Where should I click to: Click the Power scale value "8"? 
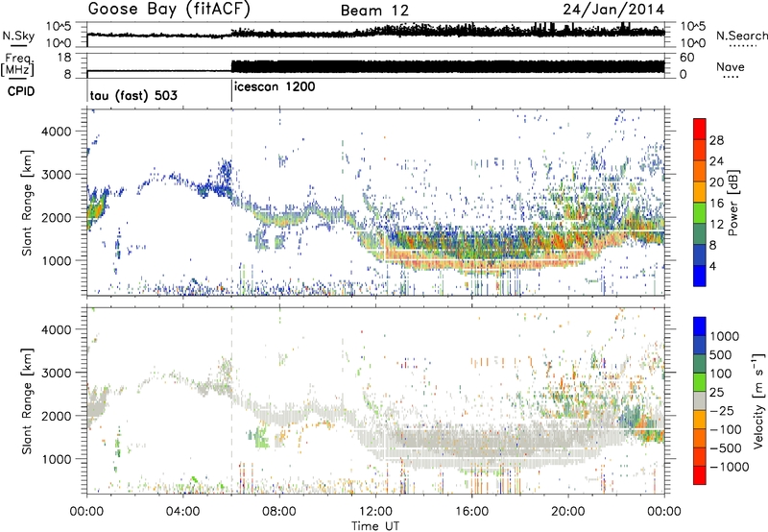713,246
